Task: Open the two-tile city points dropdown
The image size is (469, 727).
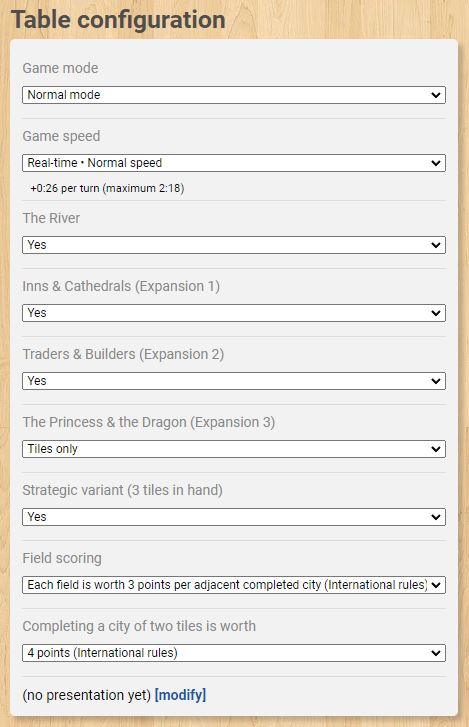Action: point(234,653)
